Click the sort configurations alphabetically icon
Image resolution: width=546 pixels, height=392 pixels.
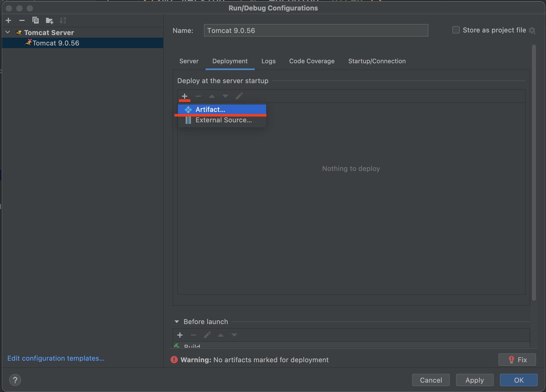coord(63,20)
